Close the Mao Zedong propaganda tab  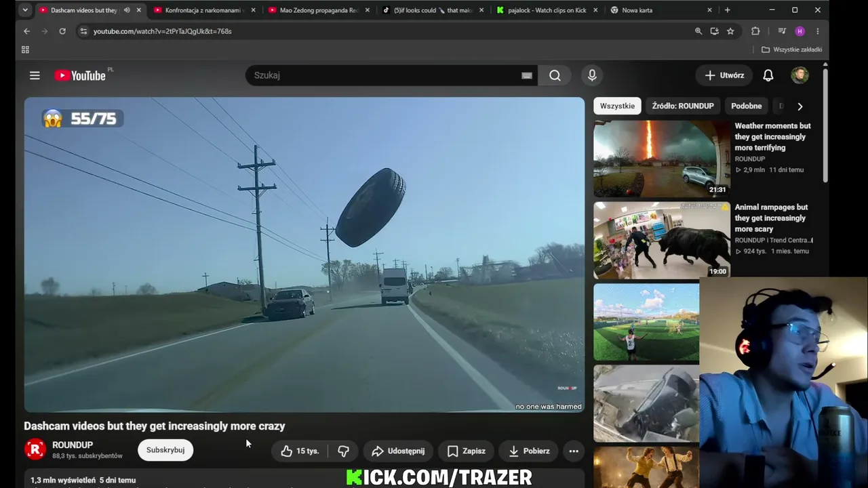point(368,10)
